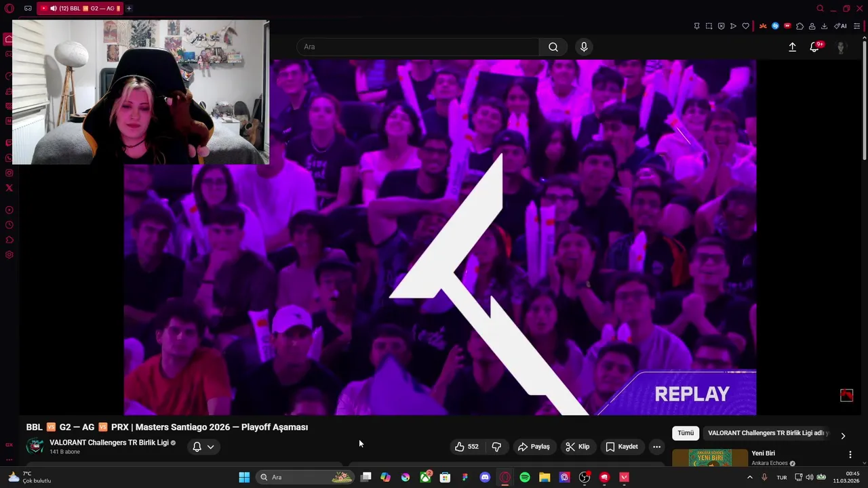The image size is (868, 488).
Task: Click the Windows taskbar search box
Action: point(305,477)
